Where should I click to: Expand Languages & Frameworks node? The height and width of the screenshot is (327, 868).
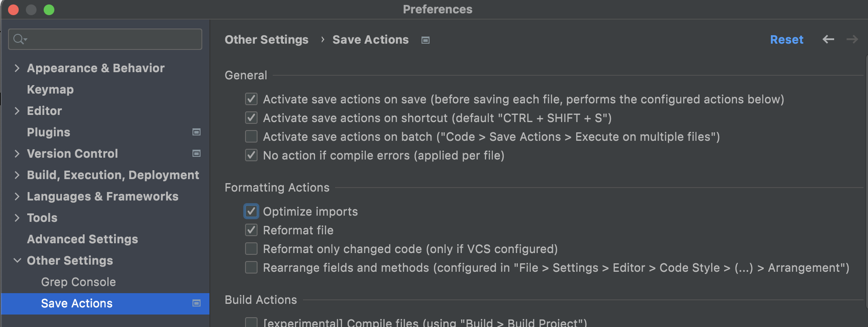tap(17, 196)
